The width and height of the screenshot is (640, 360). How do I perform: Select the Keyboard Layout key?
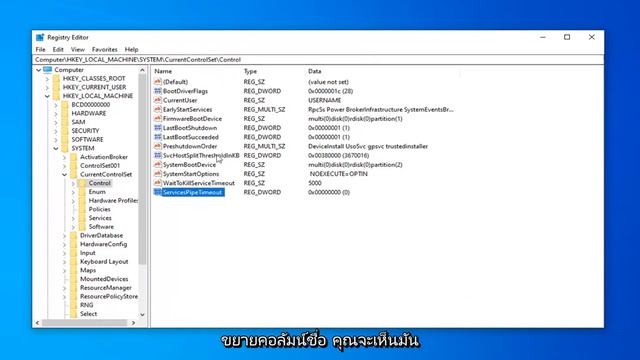point(104,262)
